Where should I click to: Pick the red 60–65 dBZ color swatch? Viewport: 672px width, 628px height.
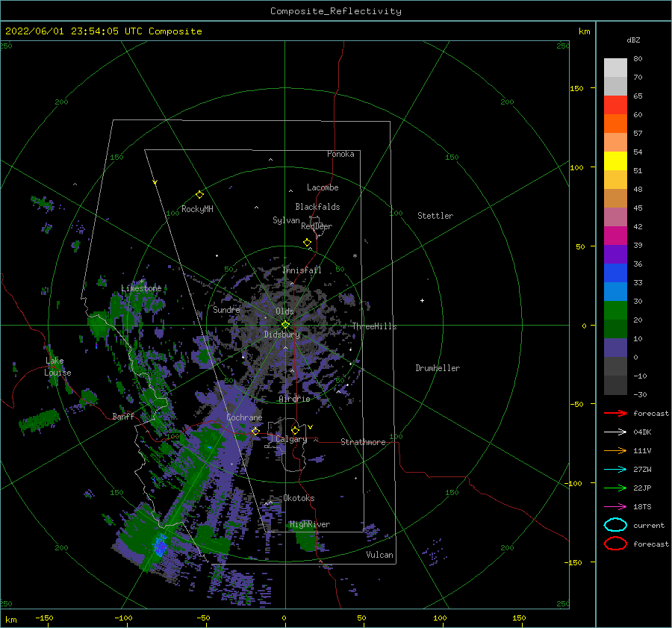click(615, 105)
